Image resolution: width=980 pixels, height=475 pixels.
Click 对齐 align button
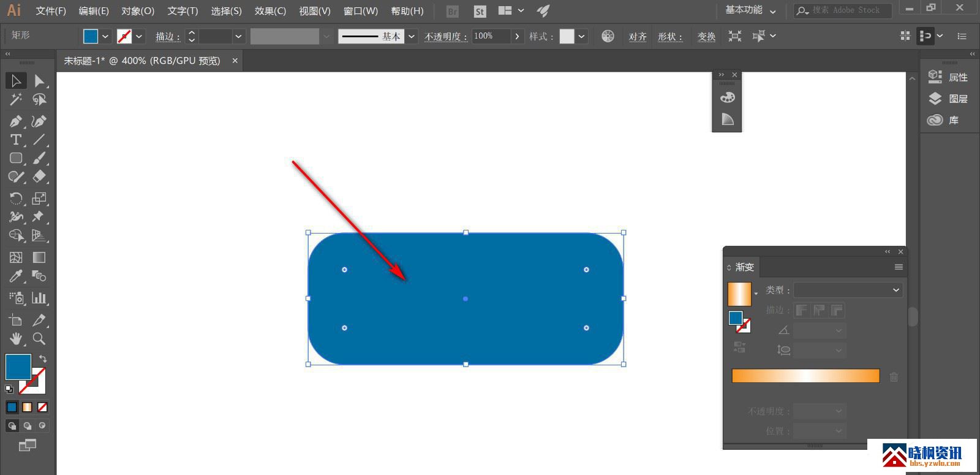pos(638,37)
